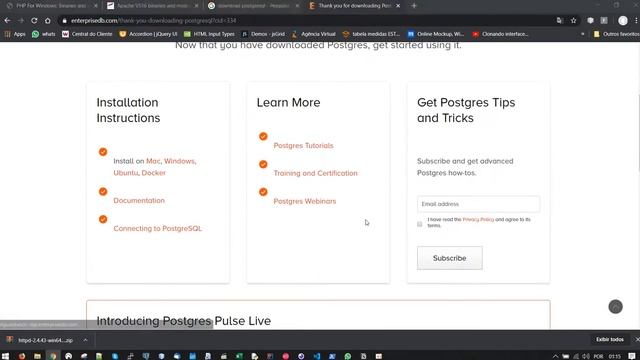
Task: Show hidden system tray icons
Action: pyautogui.click(x=556, y=356)
